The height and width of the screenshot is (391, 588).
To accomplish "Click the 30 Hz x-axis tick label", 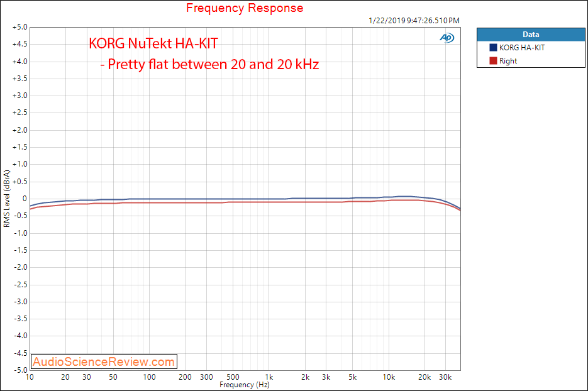I will tap(87, 377).
